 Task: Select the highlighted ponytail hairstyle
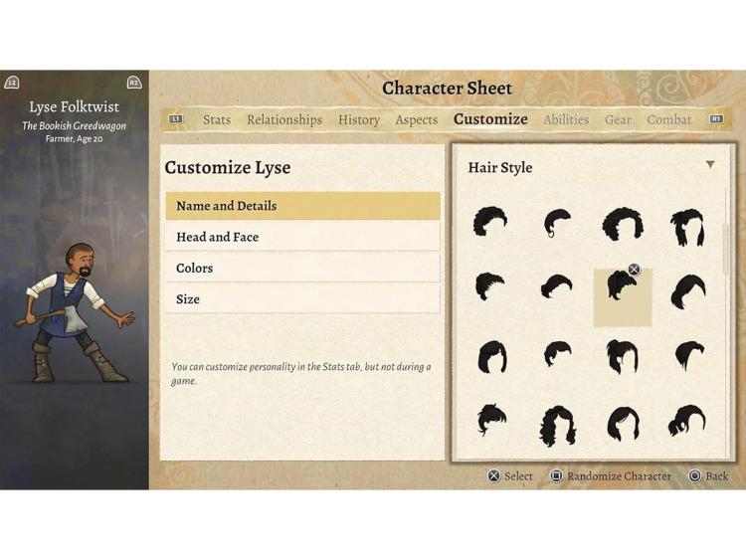(x=623, y=297)
